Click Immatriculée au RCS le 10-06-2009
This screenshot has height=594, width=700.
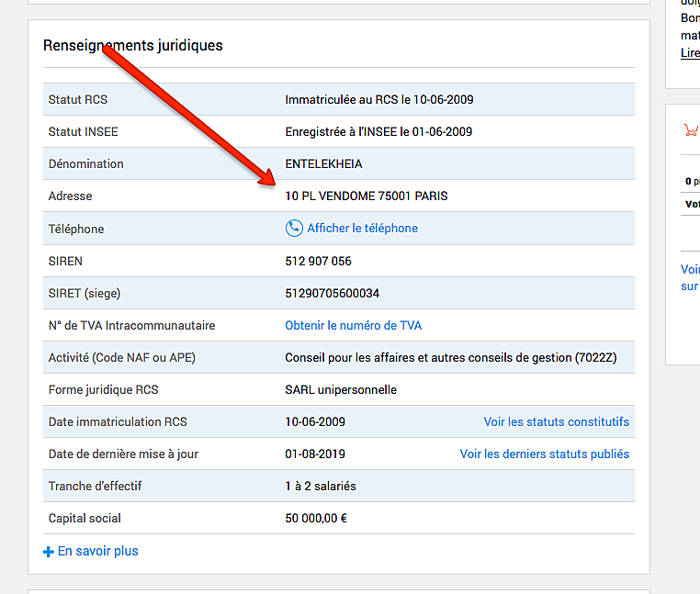(x=379, y=99)
